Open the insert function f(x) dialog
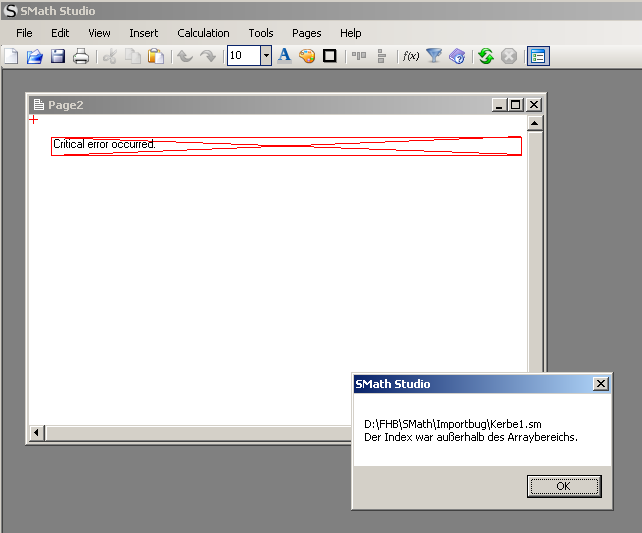 click(410, 56)
